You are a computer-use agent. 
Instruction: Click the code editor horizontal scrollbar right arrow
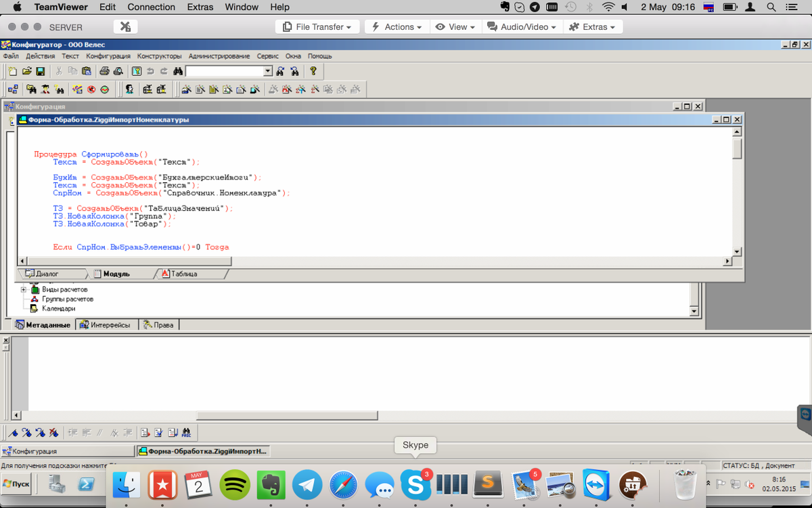coord(728,261)
